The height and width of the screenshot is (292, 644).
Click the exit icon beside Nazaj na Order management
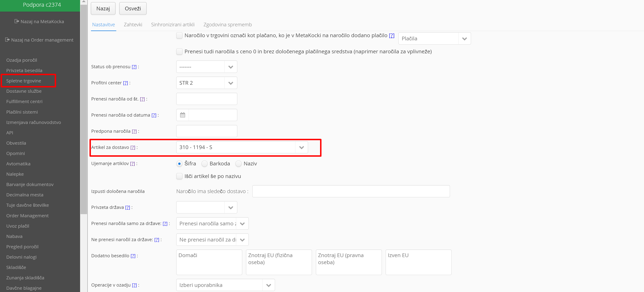[8, 40]
